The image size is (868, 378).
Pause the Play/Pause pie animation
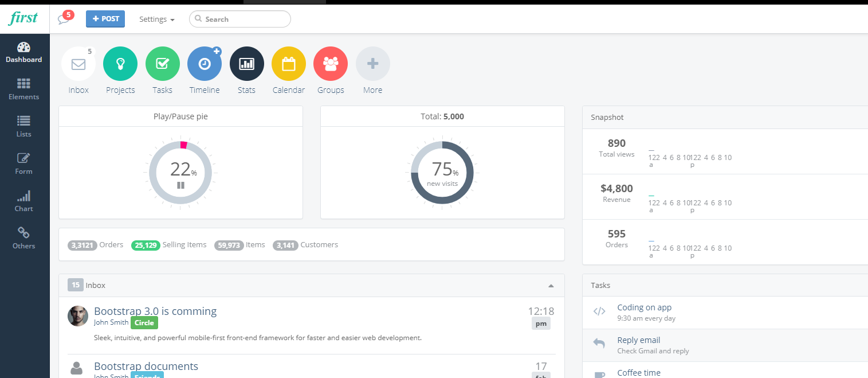180,185
